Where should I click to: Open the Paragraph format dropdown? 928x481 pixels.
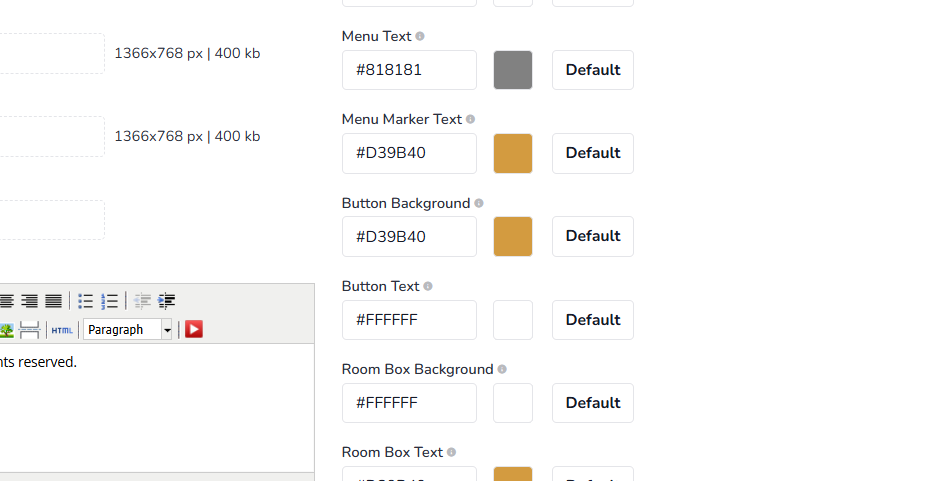pyautogui.click(x=128, y=330)
